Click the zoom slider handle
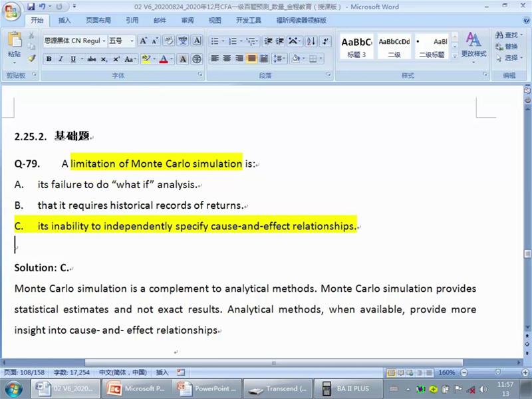532x399 pixels. tap(497, 372)
